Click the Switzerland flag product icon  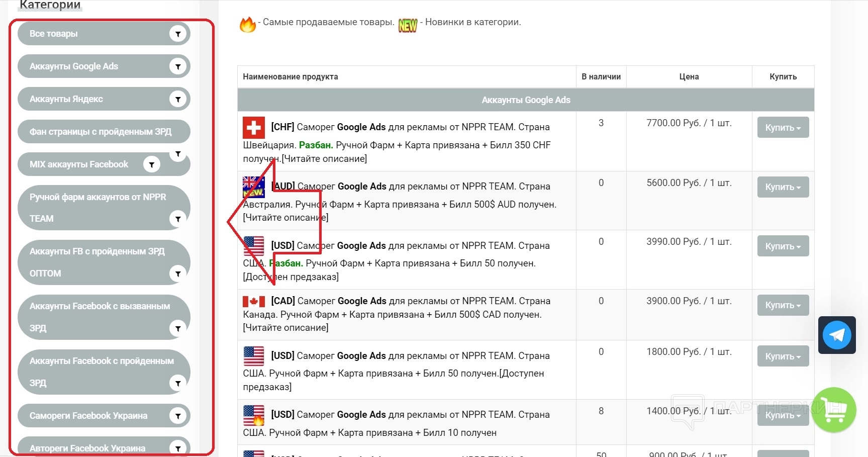254,128
